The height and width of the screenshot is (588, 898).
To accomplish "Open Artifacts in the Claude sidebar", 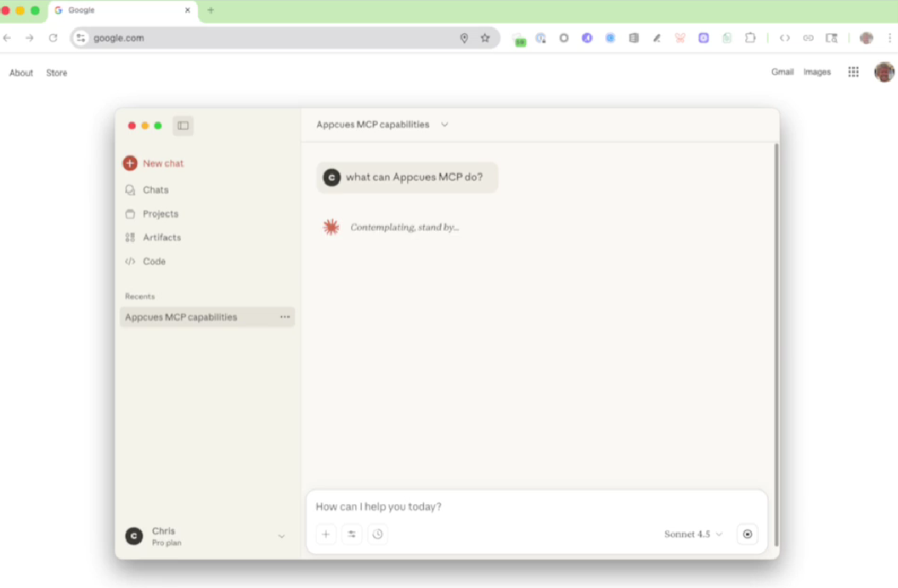I will point(153,237).
